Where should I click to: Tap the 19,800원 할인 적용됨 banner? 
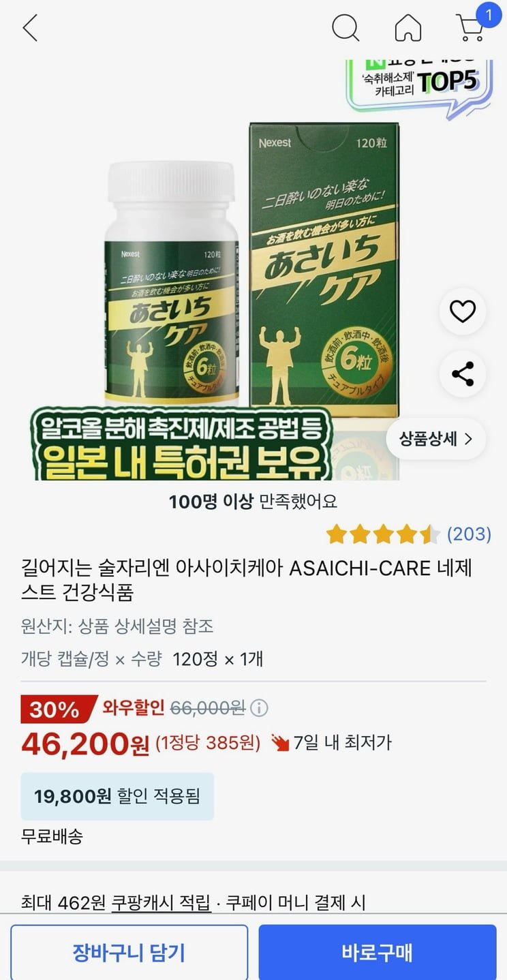point(117,796)
